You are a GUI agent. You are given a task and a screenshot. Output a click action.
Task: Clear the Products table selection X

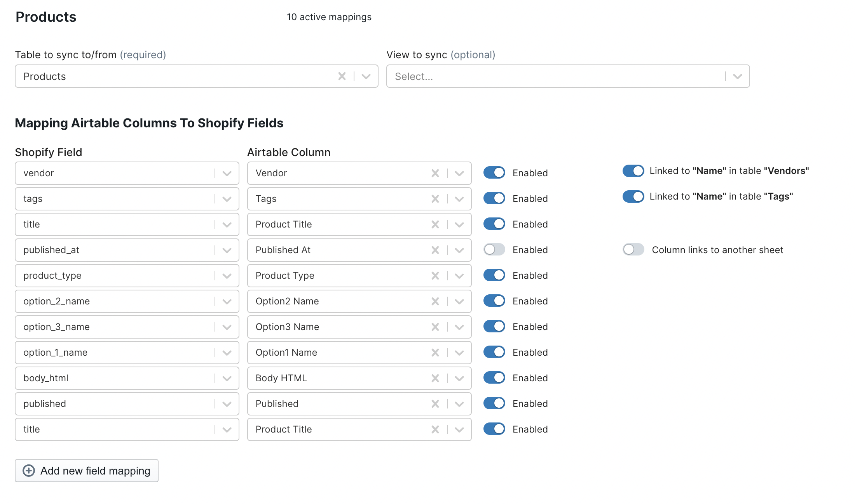342,76
